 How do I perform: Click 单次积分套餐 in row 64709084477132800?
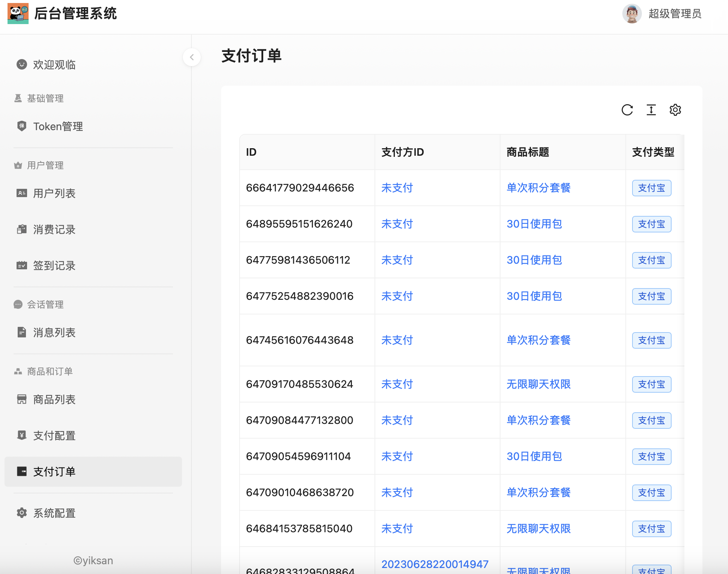tap(538, 420)
